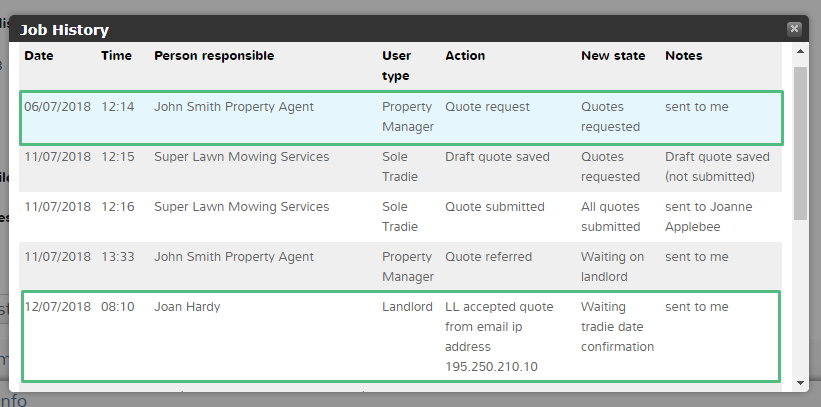Click the New state column header

(613, 56)
